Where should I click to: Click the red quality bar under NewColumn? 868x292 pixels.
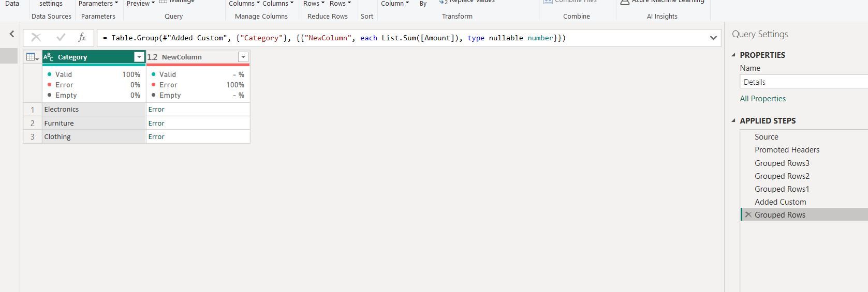(198, 65)
